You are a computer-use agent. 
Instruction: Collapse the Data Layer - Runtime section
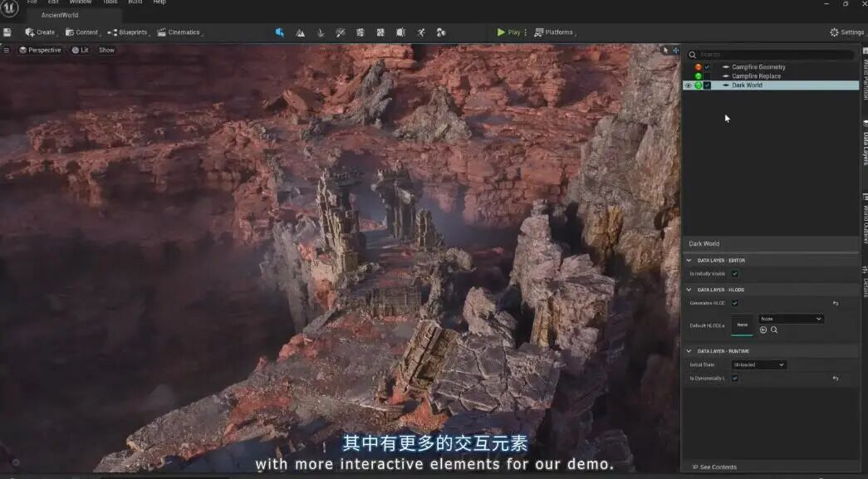click(689, 351)
